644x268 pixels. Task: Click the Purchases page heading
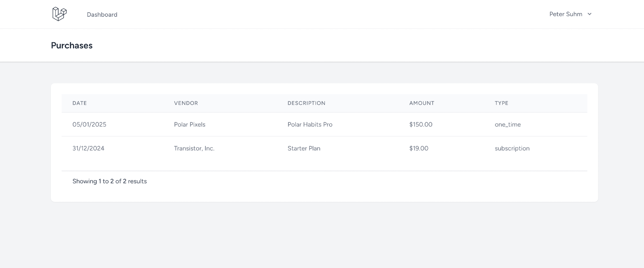tap(72, 45)
